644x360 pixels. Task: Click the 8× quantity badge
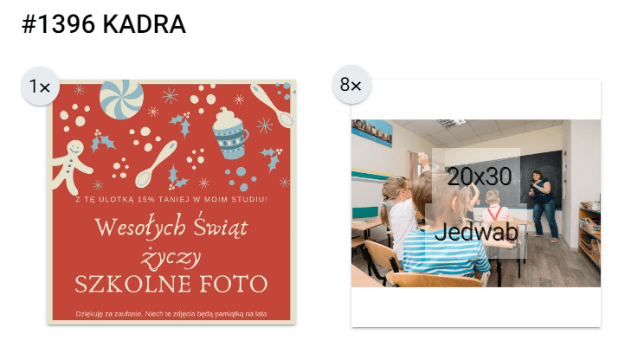(351, 85)
